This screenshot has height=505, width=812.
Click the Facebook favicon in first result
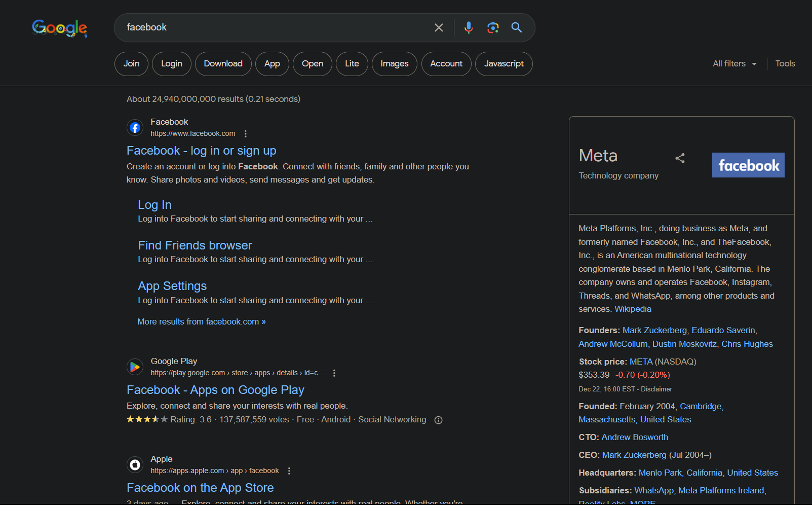pyautogui.click(x=135, y=127)
